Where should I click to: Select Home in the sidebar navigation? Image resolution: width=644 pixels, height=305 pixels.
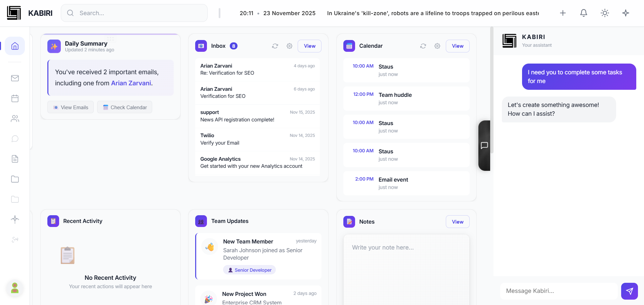click(x=15, y=46)
